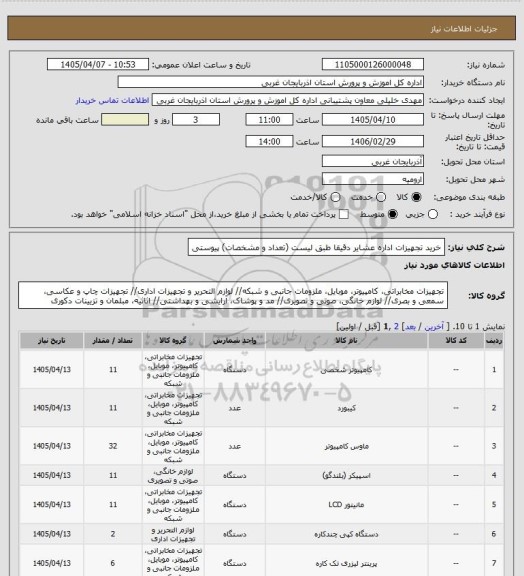Click quantity 32 in ماوس کامپیوتر row

pos(112,446)
